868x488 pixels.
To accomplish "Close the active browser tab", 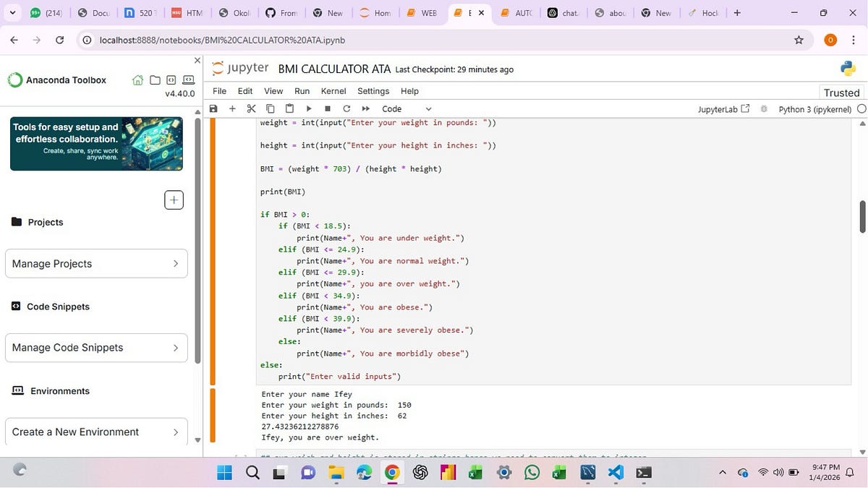I will point(481,13).
